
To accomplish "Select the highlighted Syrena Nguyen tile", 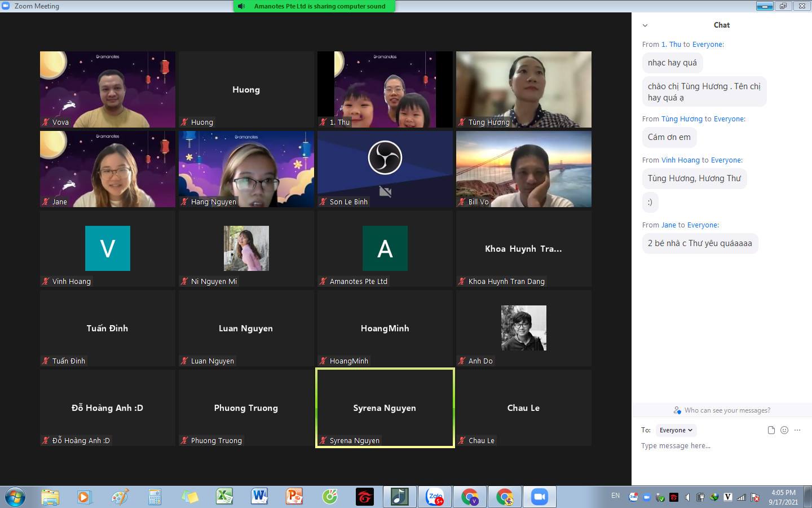I will point(385,408).
